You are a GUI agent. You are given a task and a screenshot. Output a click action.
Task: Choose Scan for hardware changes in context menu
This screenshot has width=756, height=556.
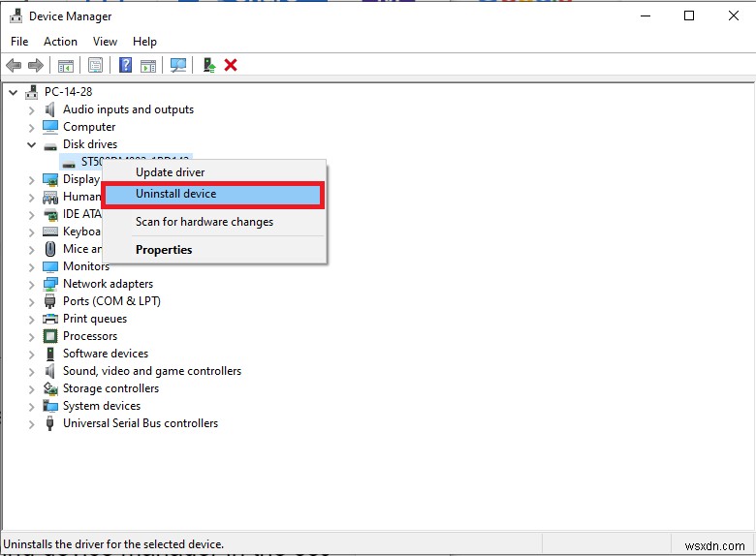(x=214, y=222)
